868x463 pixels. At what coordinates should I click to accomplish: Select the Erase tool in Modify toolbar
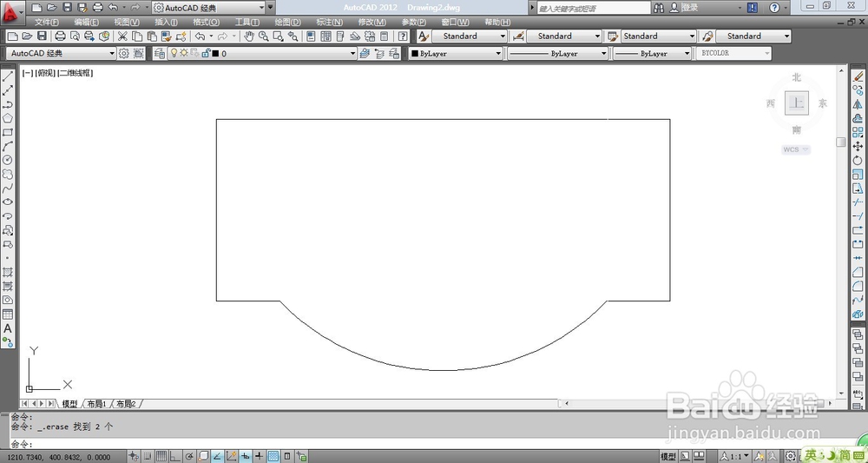pyautogui.click(x=858, y=76)
